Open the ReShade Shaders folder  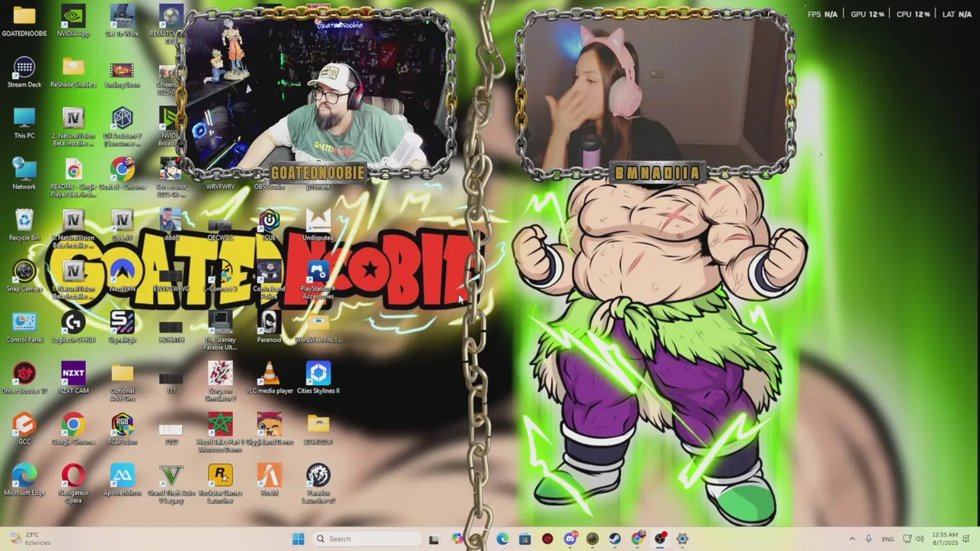coord(73,72)
